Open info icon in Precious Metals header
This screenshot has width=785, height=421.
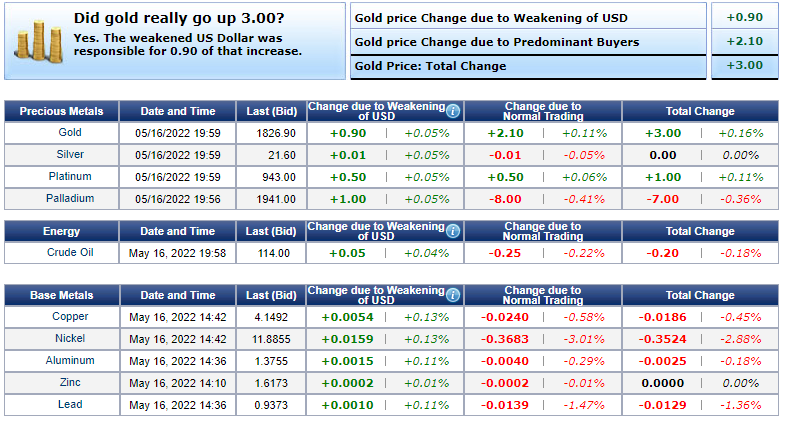(453, 111)
